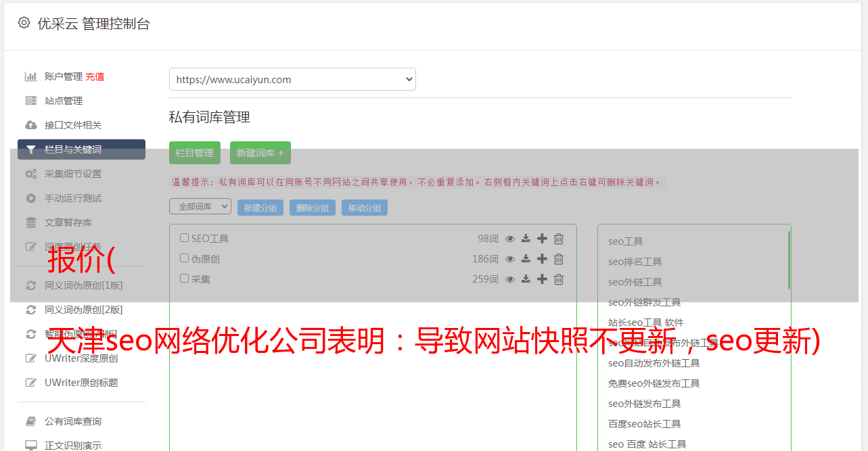Expand the 全部词库 group dropdown
Image resolution: width=868 pixels, height=451 pixels.
200,207
